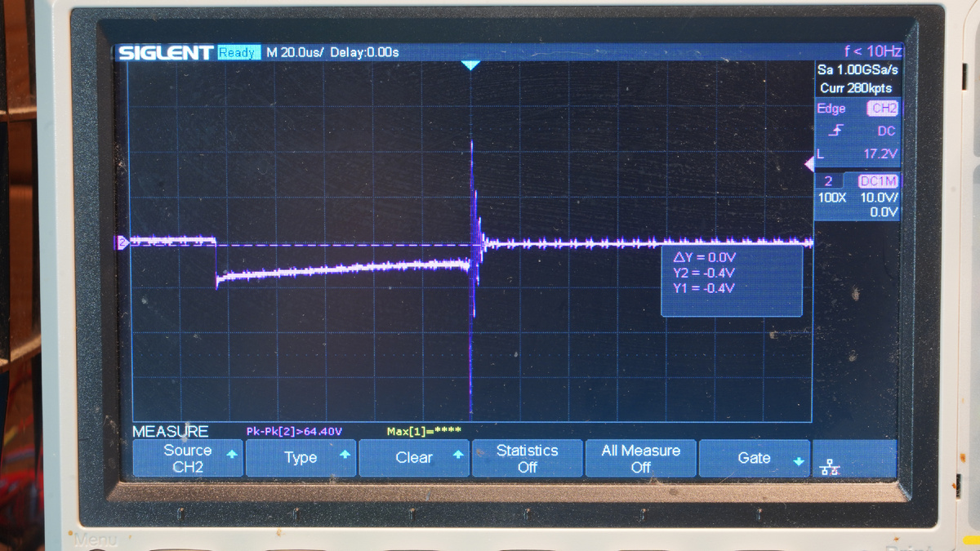The height and width of the screenshot is (551, 980).
Task: Click the MEASURE menu title
Action: point(171,431)
